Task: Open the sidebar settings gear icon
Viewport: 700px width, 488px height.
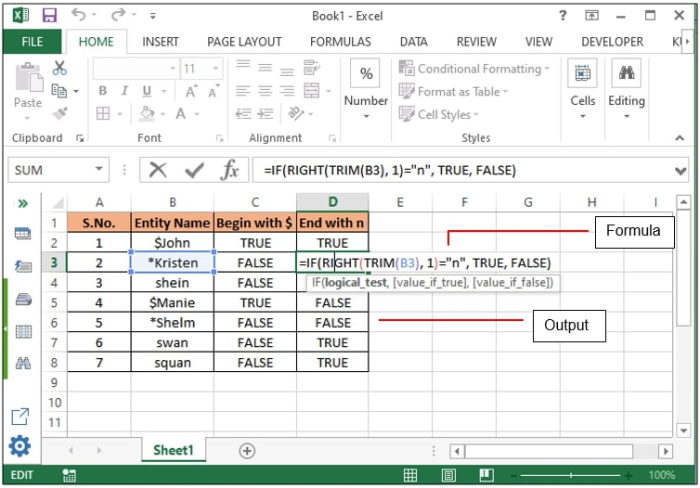Action: pos(20,446)
